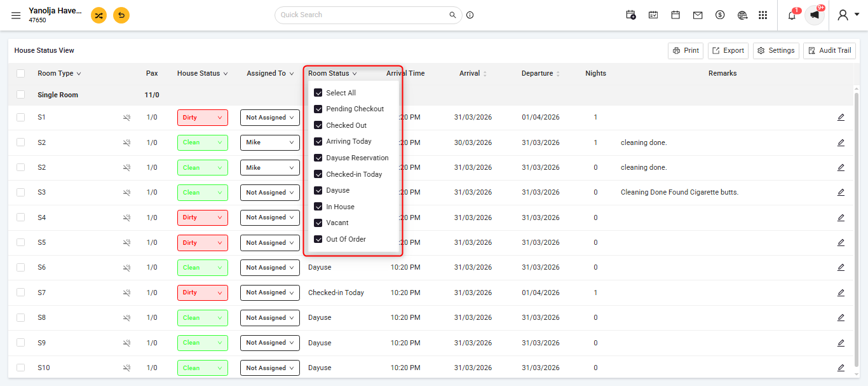Screen dimensions: 868x386
Task: Uncheck the Vacant filter option
Action: pos(318,223)
